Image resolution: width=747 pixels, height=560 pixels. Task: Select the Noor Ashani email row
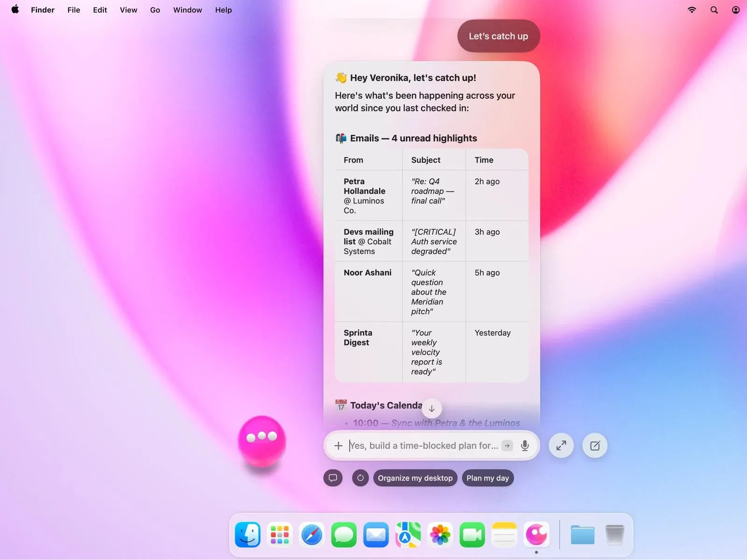point(431,292)
